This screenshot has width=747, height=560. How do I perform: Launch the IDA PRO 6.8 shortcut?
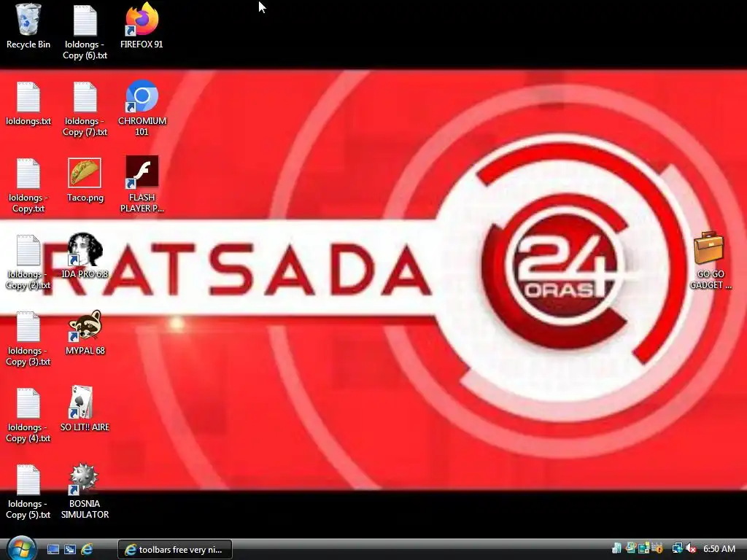tap(85, 256)
